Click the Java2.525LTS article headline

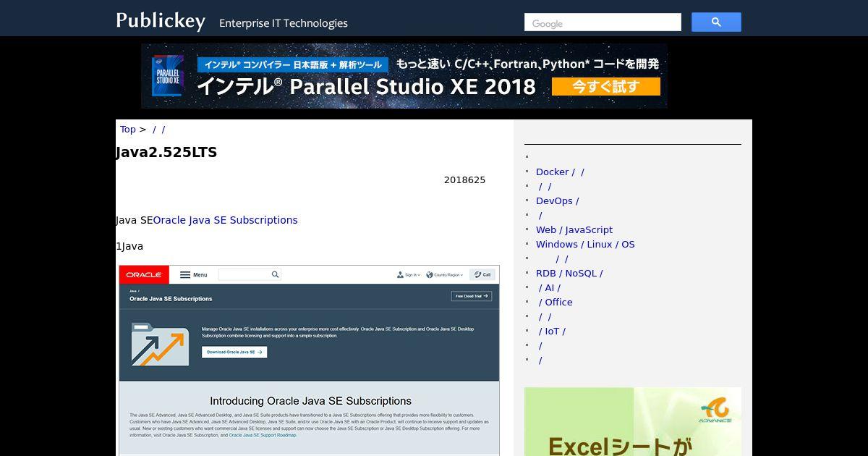coord(166,153)
